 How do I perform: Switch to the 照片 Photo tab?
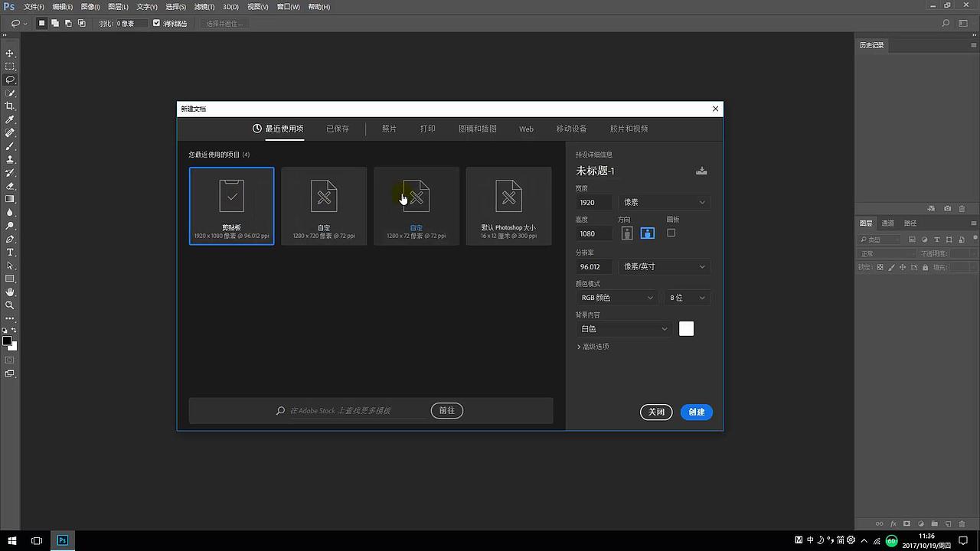coord(389,129)
